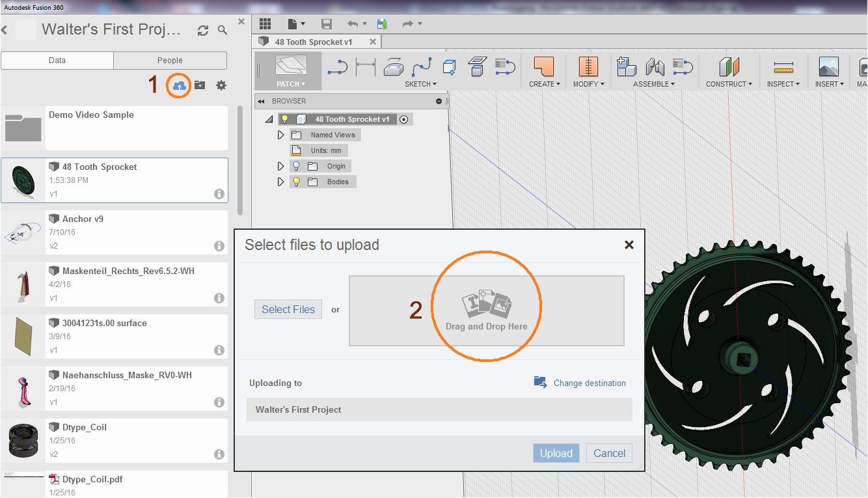Screen dimensions: 868x498
Task: Toggle visibility of the Bodies folder
Action: coord(296,181)
